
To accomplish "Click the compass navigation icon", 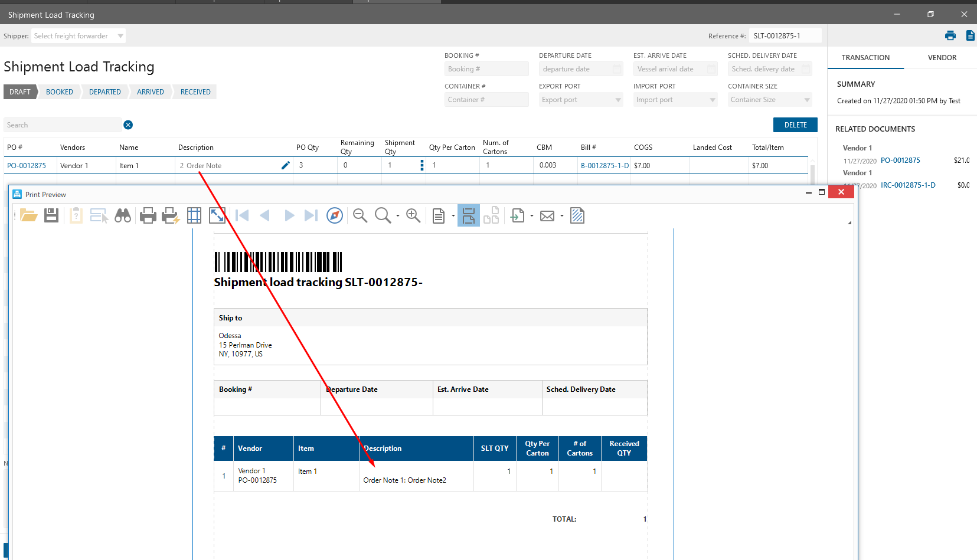I will (x=335, y=216).
